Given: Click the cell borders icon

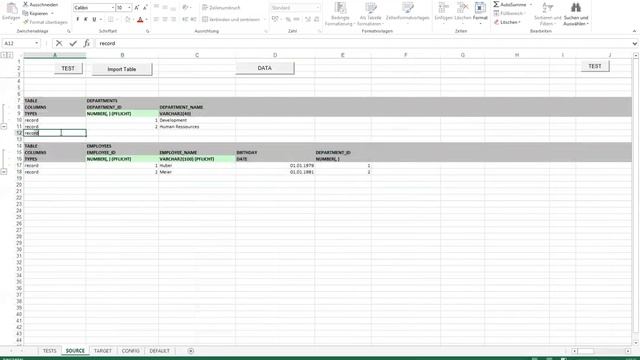Looking at the screenshot, I should (x=111, y=20).
